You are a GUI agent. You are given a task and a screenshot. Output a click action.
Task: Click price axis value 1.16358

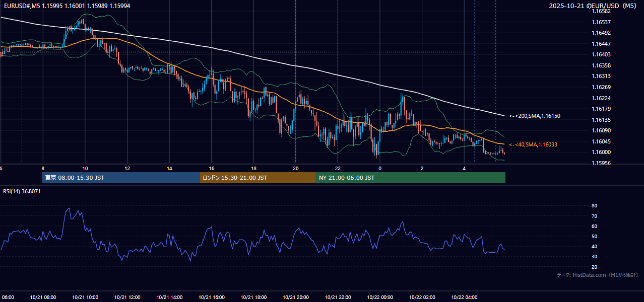[x=601, y=65]
